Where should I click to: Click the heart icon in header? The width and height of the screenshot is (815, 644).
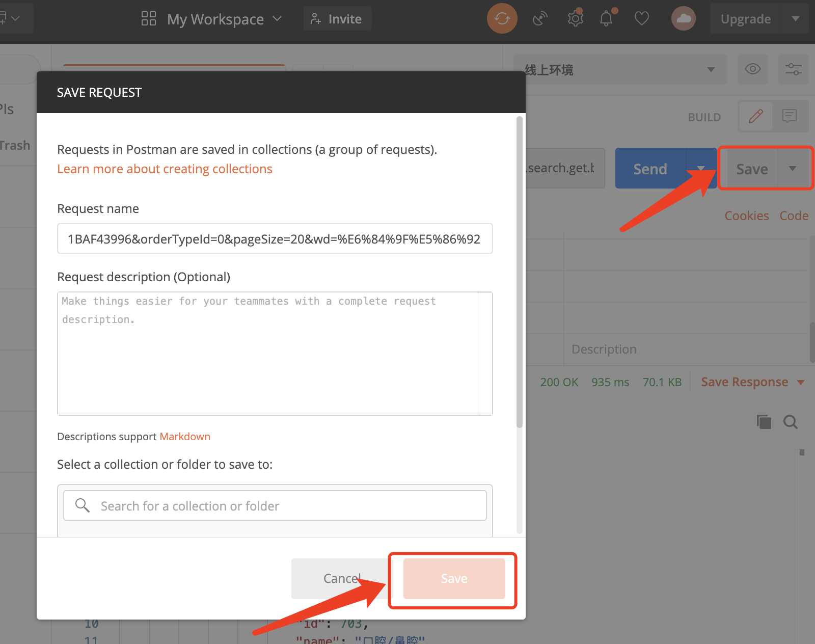pyautogui.click(x=642, y=19)
